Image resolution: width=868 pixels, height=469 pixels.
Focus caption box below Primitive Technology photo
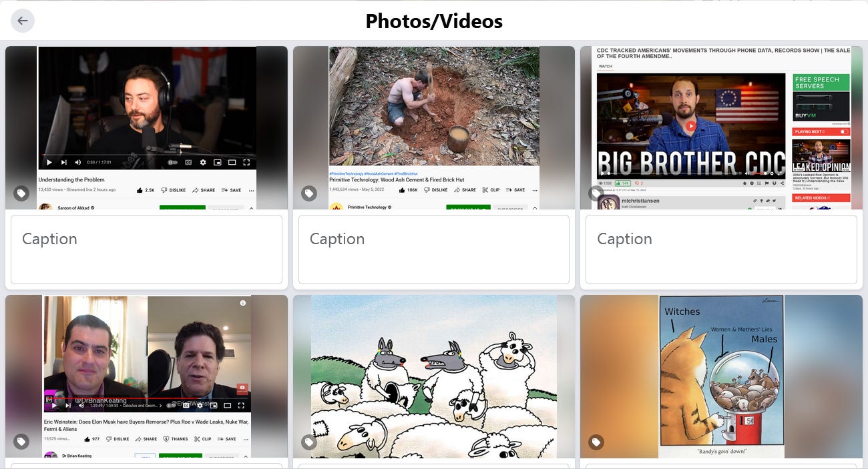(434, 250)
